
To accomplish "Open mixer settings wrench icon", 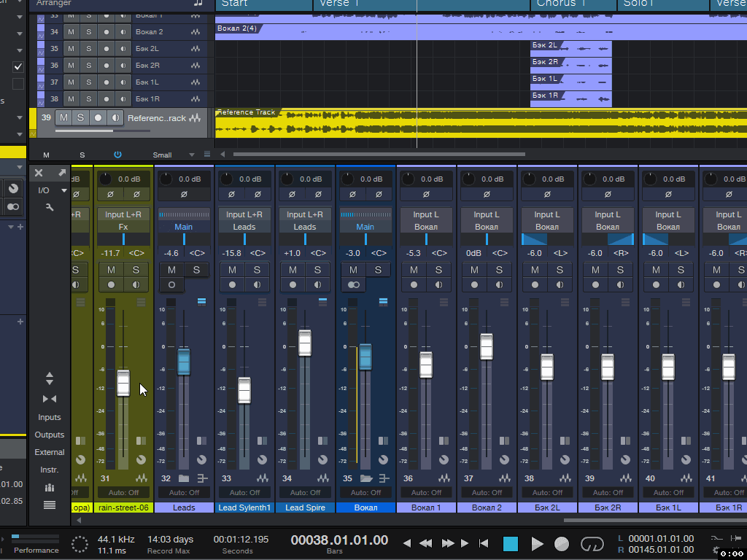I will (50, 207).
